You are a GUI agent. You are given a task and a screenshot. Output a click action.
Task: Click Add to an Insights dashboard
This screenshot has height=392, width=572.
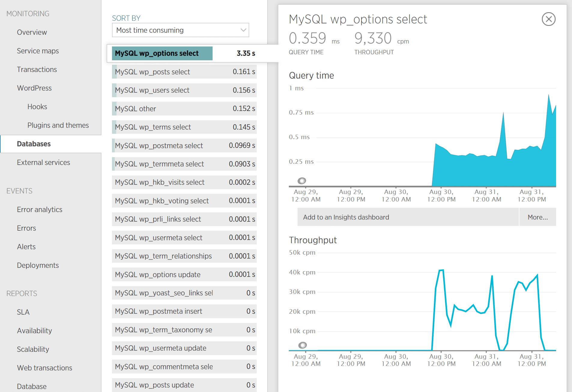tap(346, 217)
